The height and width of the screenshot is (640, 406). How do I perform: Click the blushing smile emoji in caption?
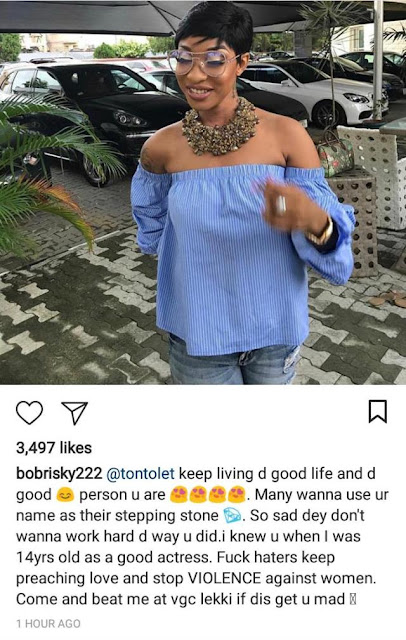tap(65, 496)
